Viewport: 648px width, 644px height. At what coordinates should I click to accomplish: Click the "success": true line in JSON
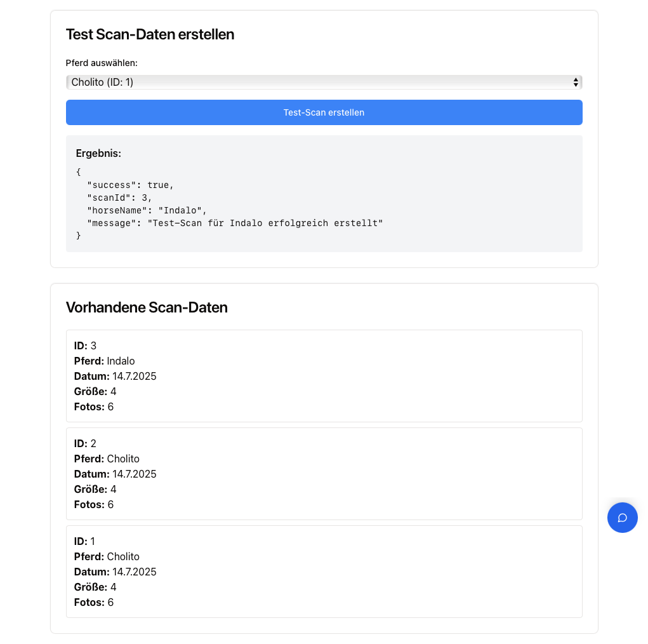click(130, 185)
